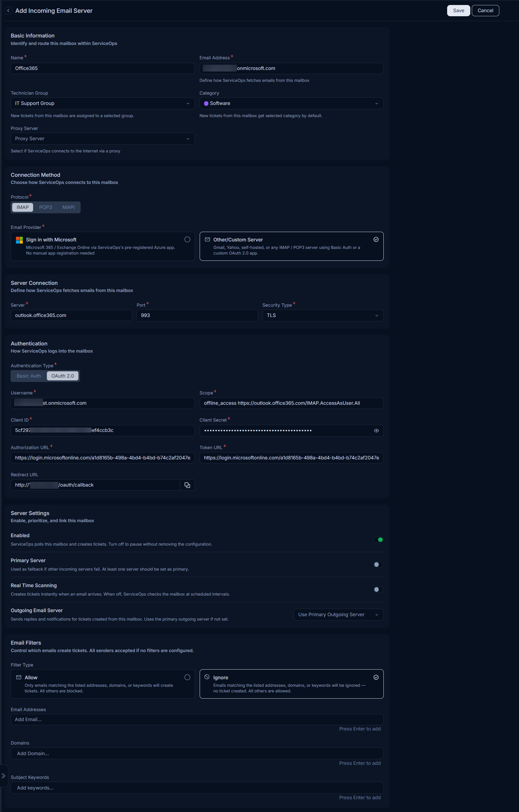This screenshot has height=812, width=519.
Task: Edit the Port field showing 993
Action: point(197,315)
